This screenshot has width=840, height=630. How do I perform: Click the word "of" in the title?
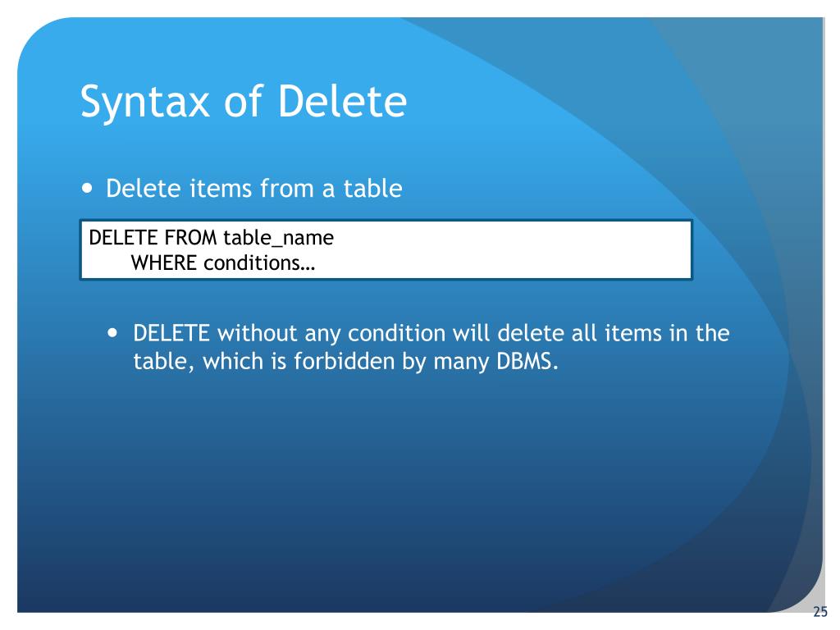pos(244,101)
